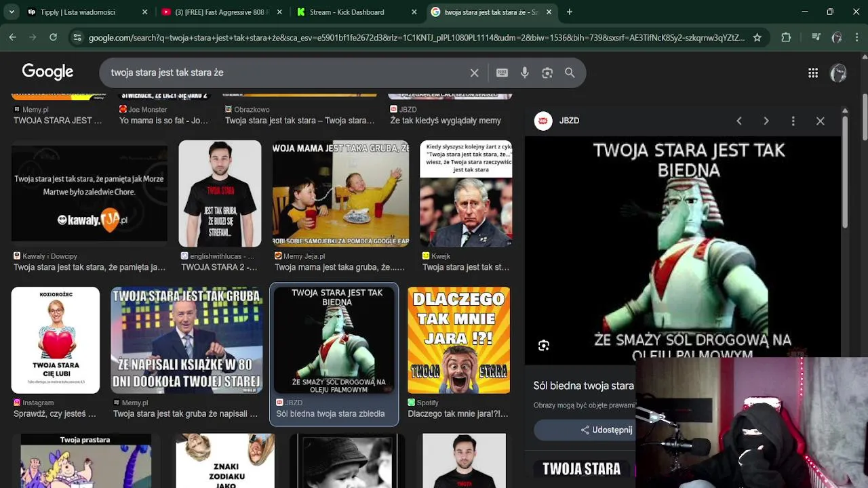Close the image preview panel
The image size is (868, 488).
coord(821,121)
